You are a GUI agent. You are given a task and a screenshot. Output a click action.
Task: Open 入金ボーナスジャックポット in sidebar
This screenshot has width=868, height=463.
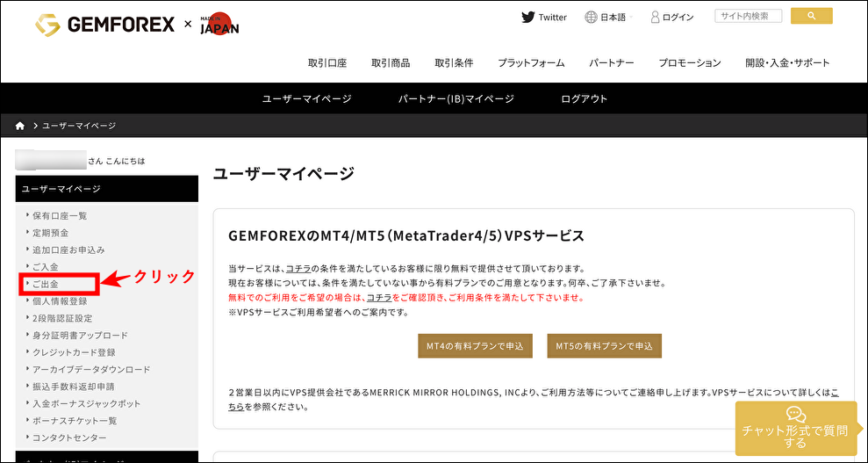(x=86, y=404)
